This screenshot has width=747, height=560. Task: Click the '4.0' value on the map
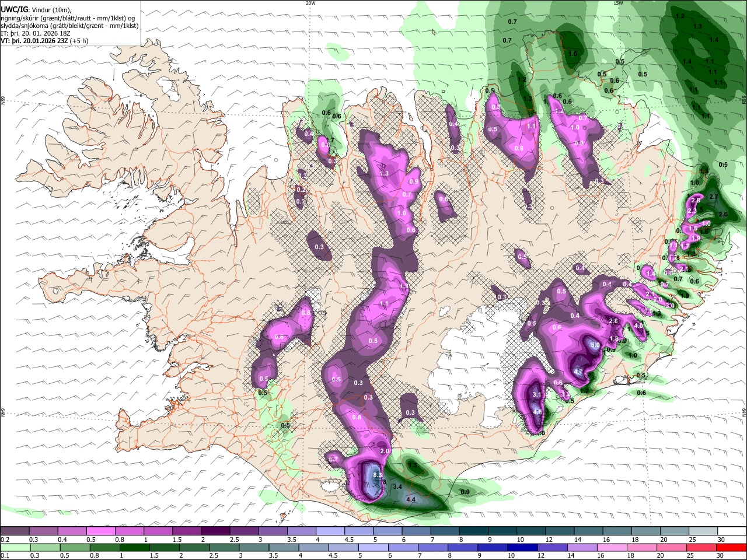pos(638,325)
